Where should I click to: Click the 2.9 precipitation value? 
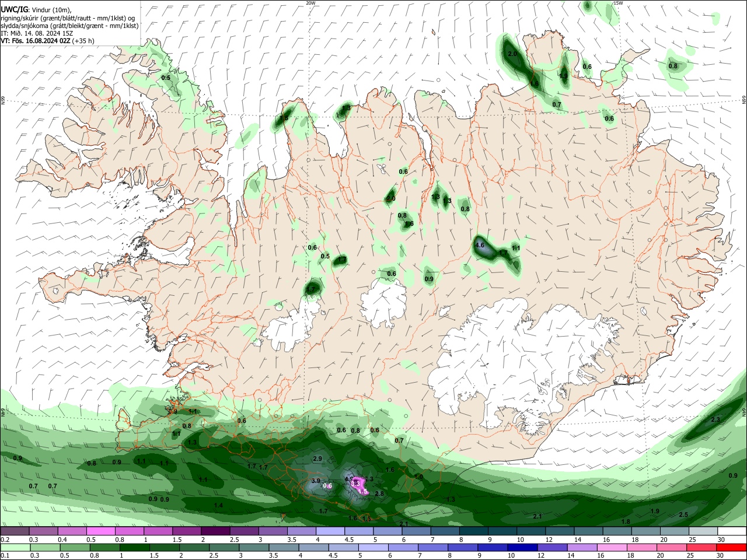pyautogui.click(x=317, y=459)
